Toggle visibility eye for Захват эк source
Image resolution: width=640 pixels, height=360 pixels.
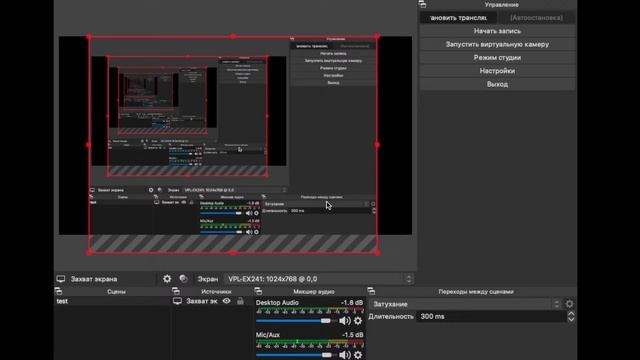(x=227, y=301)
